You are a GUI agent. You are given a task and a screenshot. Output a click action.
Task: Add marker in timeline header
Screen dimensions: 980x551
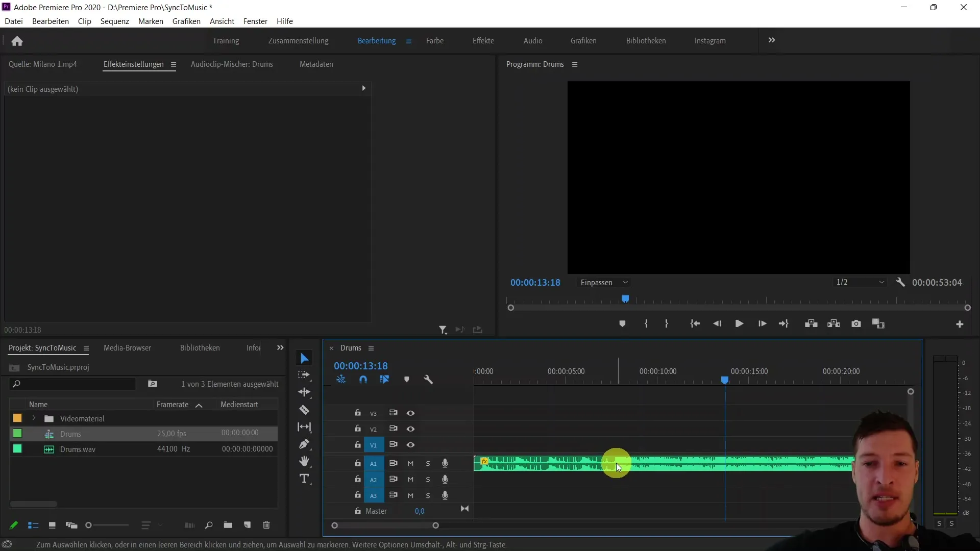click(x=407, y=380)
